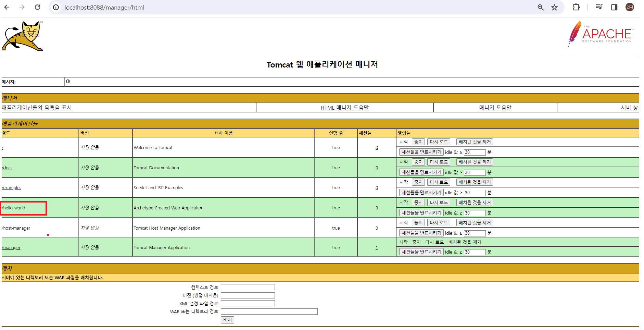Expire sessions for /docs
644x330 pixels.
421,172
